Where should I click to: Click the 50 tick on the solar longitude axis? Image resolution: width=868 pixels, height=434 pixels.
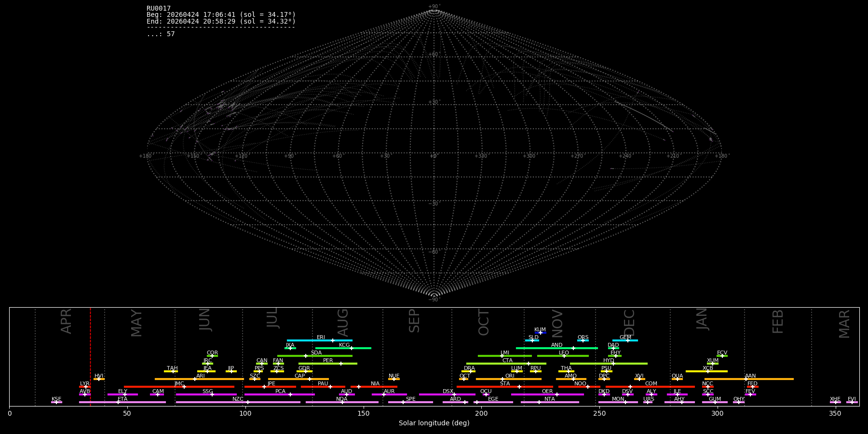[x=127, y=413]
